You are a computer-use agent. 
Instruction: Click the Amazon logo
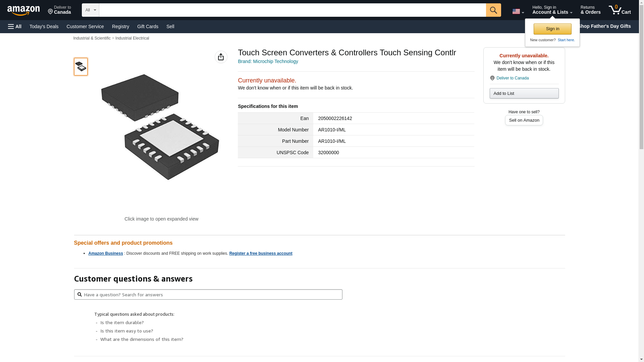[x=23, y=10]
